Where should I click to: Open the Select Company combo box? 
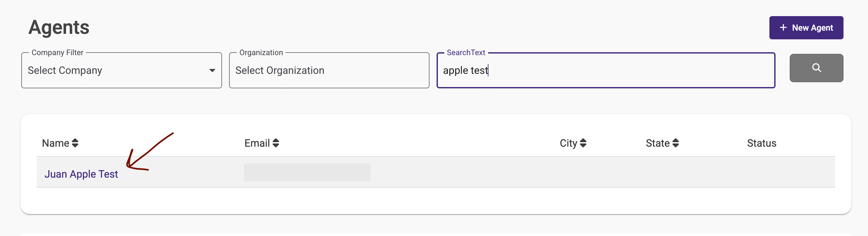(x=115, y=71)
